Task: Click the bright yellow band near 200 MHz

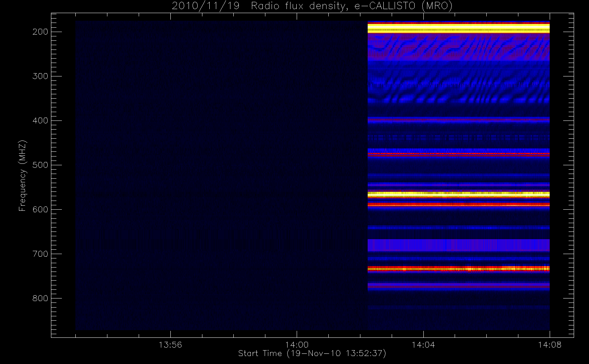Action: [x=458, y=28]
